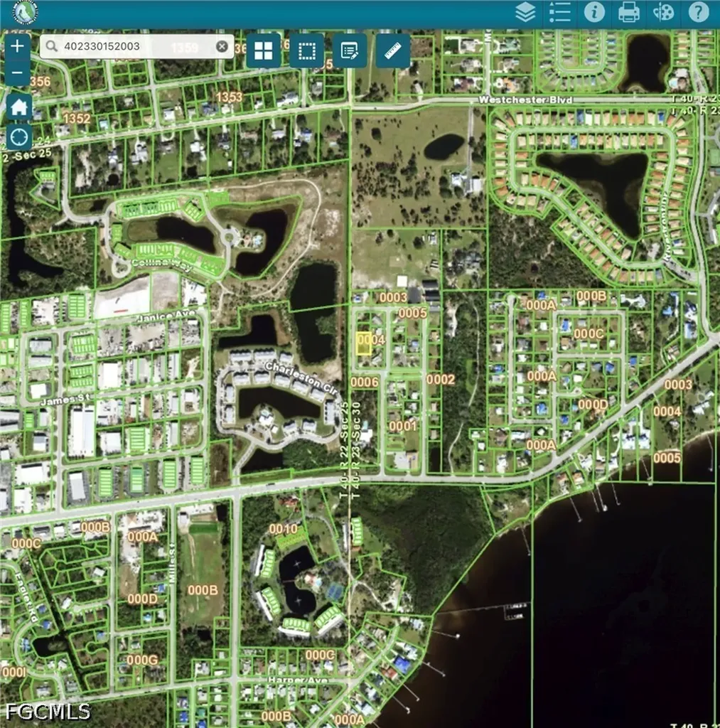Click parcel label 0001
The width and height of the screenshot is (720, 728).
[403, 426]
